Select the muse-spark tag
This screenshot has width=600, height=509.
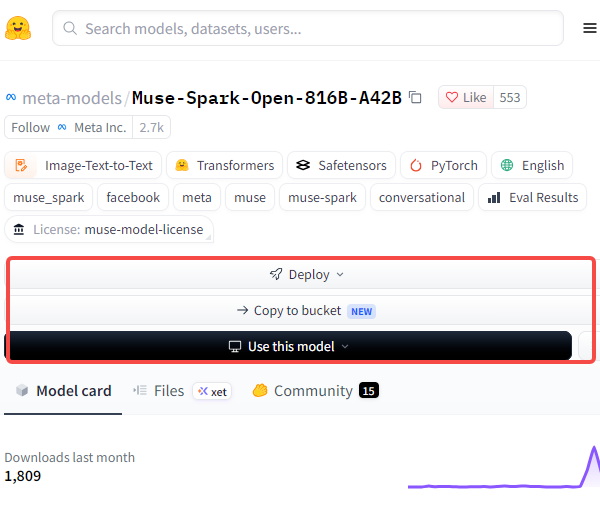click(x=322, y=197)
